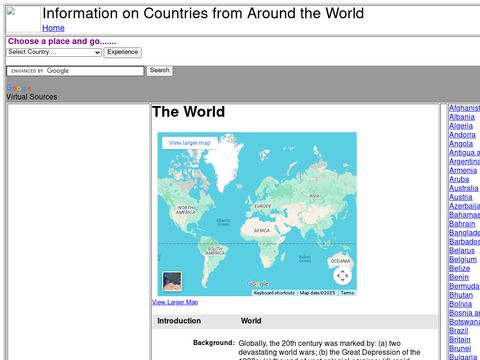Open the Argentina country link

464,162
